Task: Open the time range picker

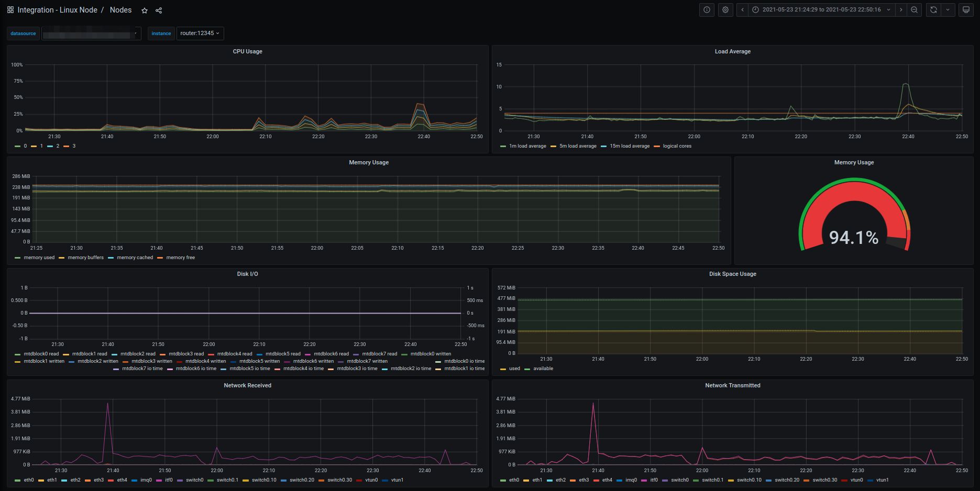Action: 821,10
